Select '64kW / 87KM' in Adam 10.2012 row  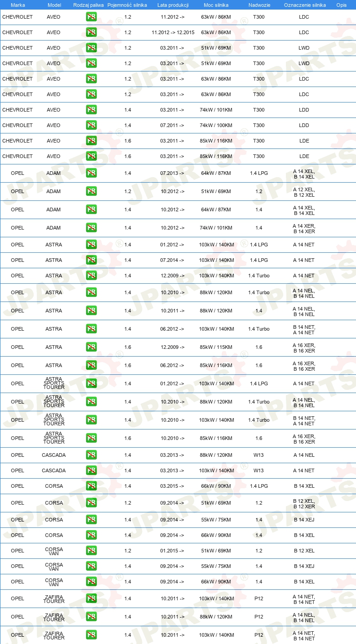(216, 210)
